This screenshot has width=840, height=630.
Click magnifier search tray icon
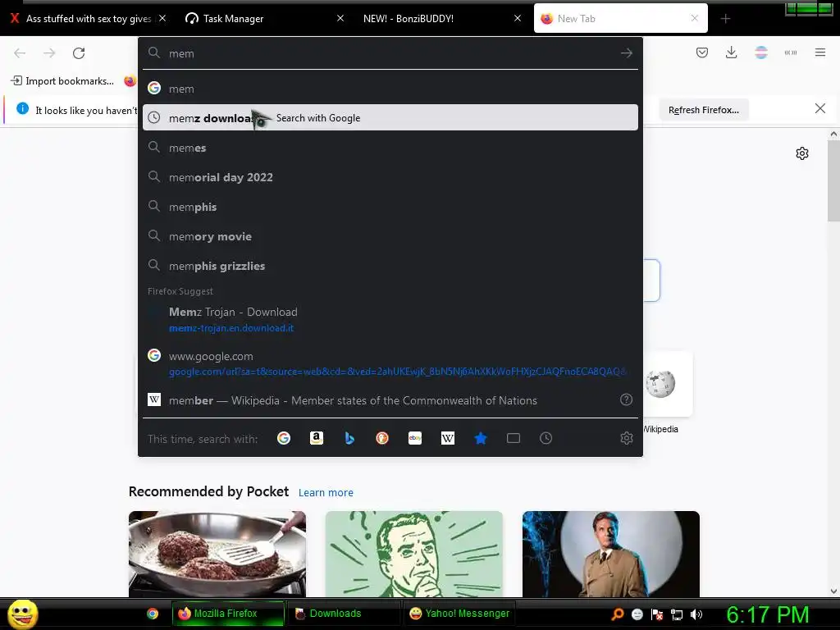[x=618, y=614]
